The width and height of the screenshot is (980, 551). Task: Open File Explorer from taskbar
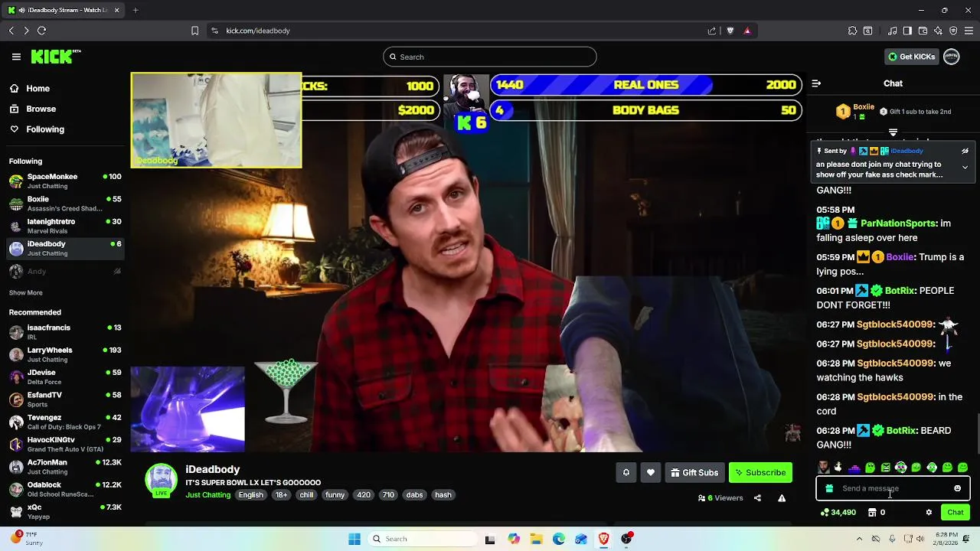(536, 539)
